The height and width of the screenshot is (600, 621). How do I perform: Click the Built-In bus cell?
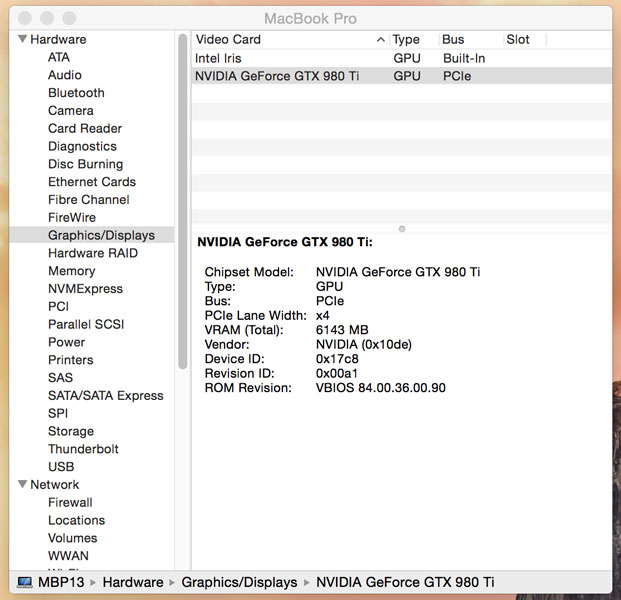(464, 58)
